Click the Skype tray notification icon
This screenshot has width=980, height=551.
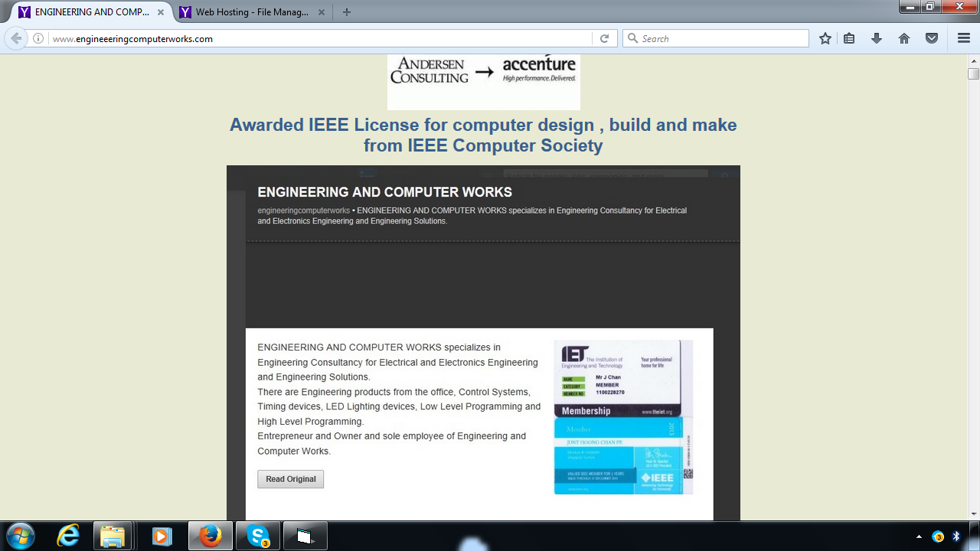click(x=939, y=536)
